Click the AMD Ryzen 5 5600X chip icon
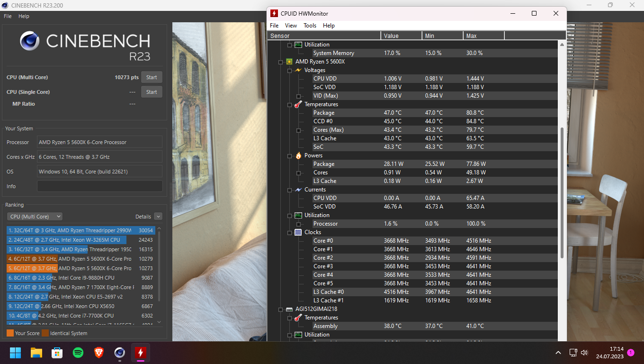 [289, 62]
